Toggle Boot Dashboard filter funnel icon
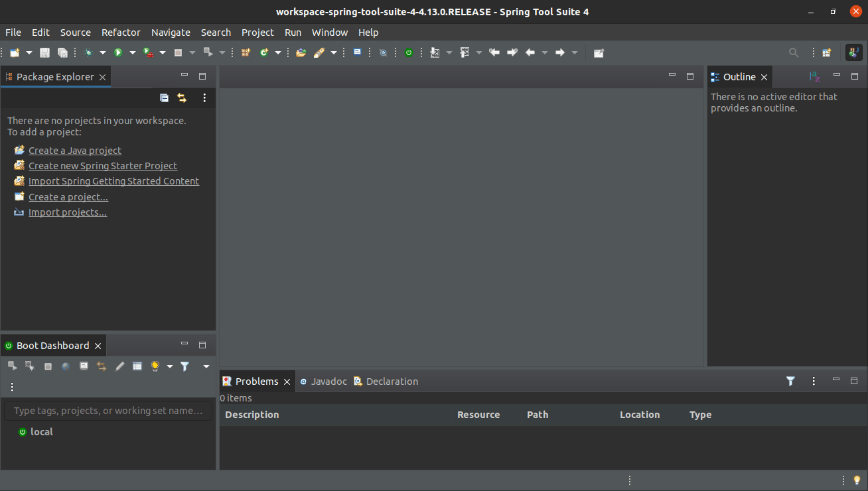This screenshot has width=868, height=491. coord(185,366)
